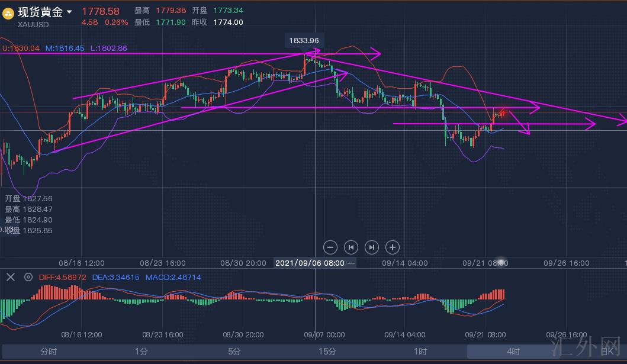
Task: Open the 现货黄金 symbol dropdown arrow
Action: (70, 12)
